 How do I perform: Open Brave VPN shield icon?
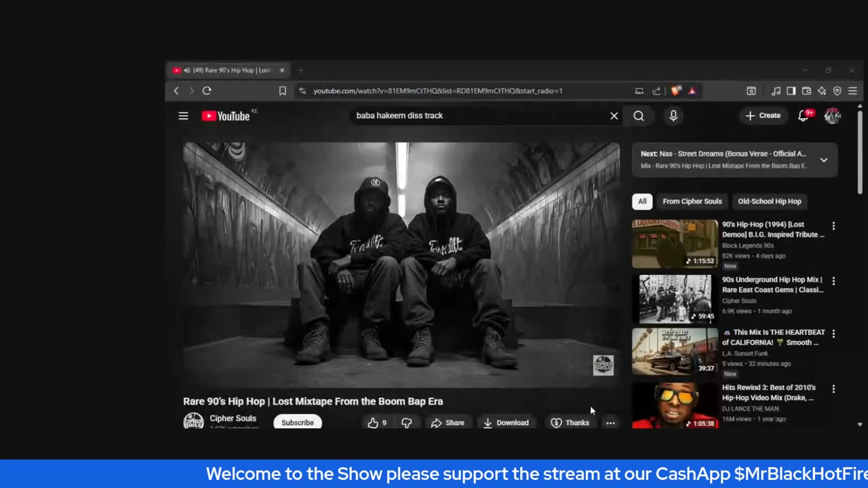(837, 91)
